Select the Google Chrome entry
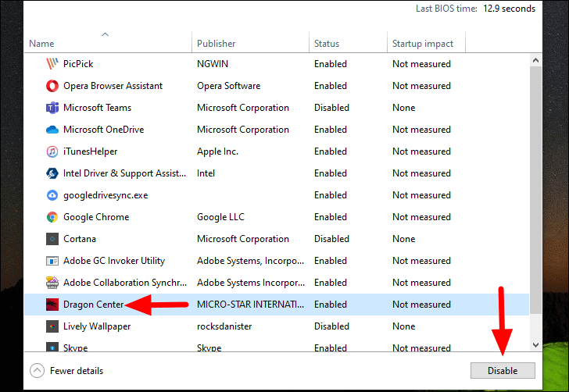The height and width of the screenshot is (392, 569). [96, 217]
